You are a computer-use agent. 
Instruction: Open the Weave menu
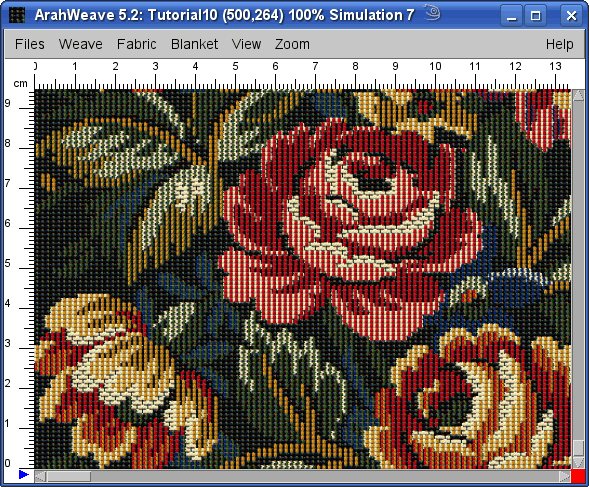tap(80, 44)
